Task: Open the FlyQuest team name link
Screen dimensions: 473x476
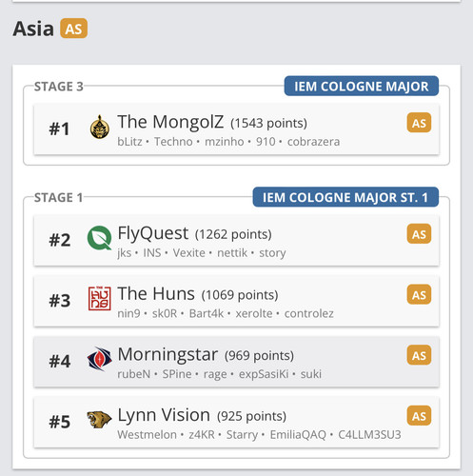Action: coord(153,233)
